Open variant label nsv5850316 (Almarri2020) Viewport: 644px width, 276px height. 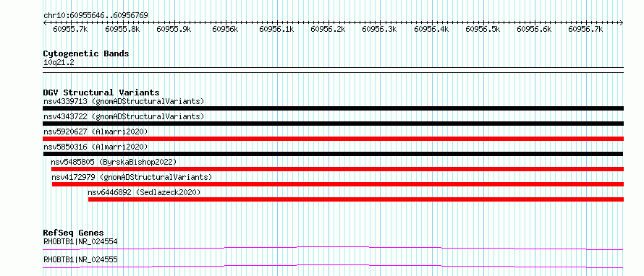click(x=96, y=147)
